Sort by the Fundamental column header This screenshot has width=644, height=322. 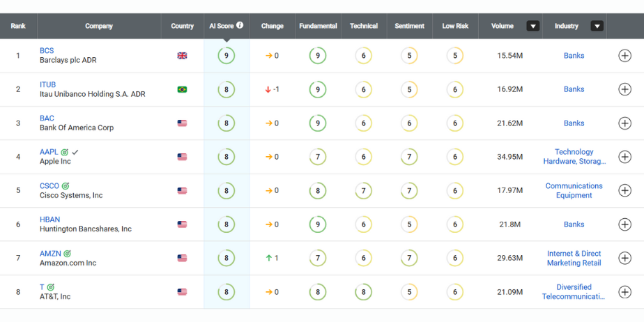(x=318, y=26)
